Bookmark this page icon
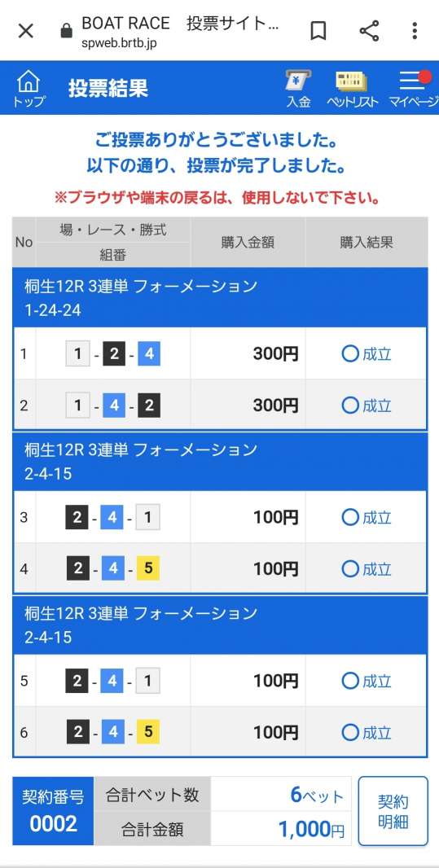This screenshot has height=868, width=439. click(x=318, y=31)
